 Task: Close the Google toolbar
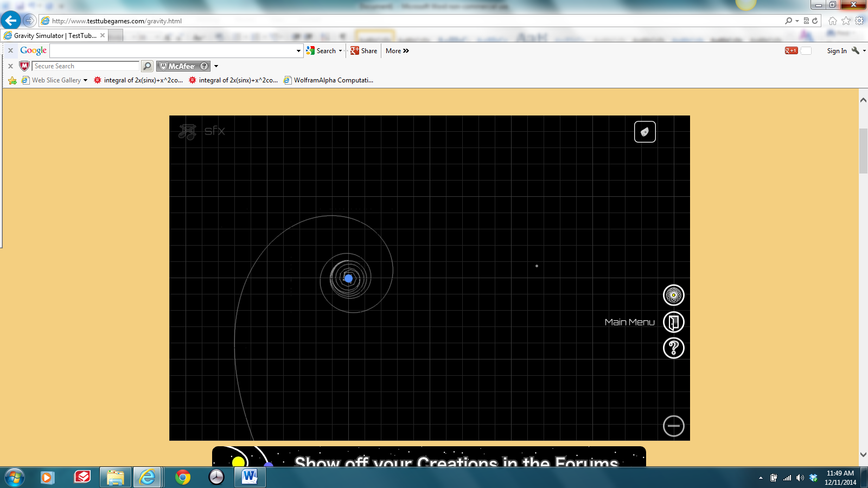pyautogui.click(x=10, y=50)
